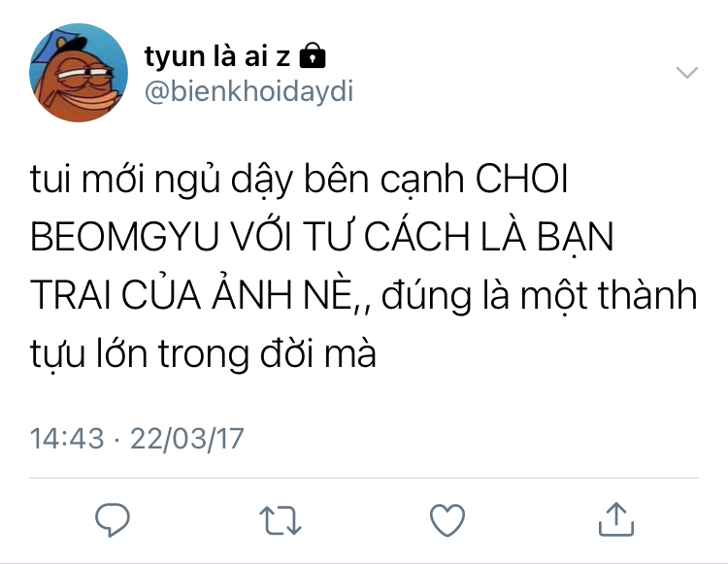728x564 pixels.
Task: Click the reply speech bubble icon
Action: [x=113, y=520]
